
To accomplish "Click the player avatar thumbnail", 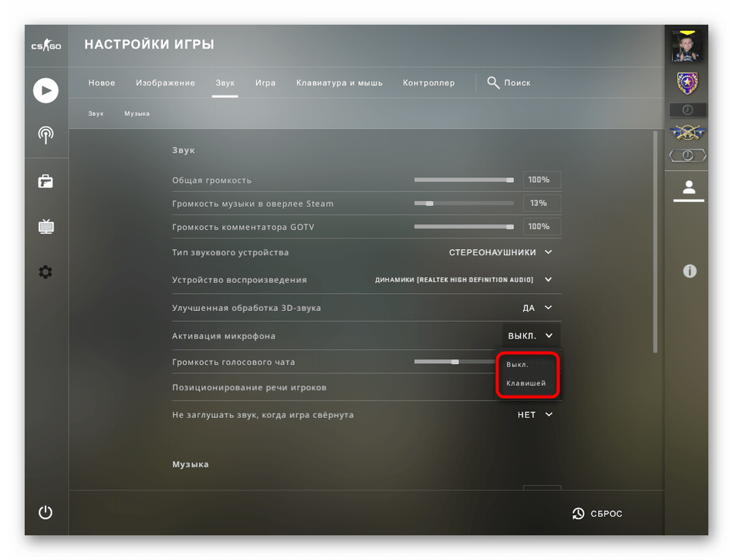I will (x=687, y=46).
